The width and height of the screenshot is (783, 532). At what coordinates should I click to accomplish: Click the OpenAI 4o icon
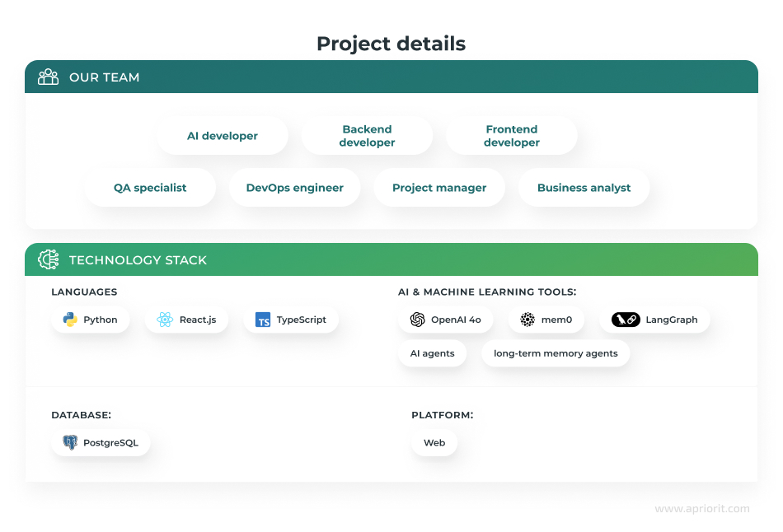point(417,320)
